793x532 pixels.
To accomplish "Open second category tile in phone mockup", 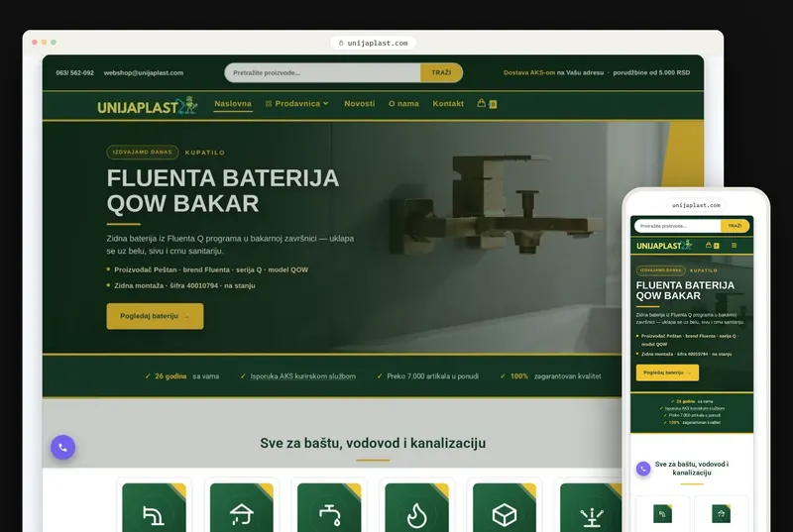I will [722, 514].
